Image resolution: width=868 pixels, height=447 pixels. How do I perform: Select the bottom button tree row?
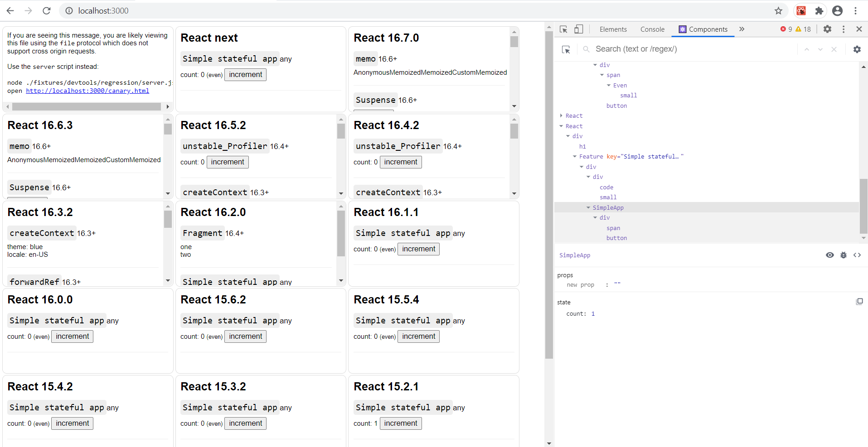pyautogui.click(x=707, y=238)
